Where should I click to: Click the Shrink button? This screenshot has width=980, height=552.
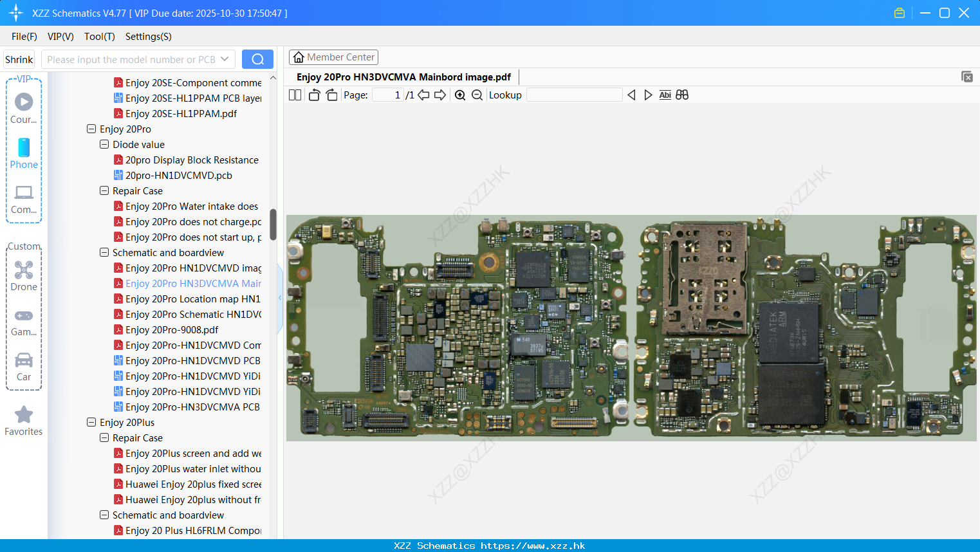coord(19,59)
